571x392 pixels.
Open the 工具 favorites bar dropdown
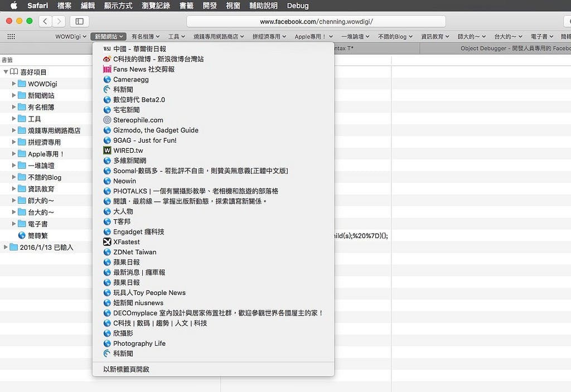click(x=177, y=36)
